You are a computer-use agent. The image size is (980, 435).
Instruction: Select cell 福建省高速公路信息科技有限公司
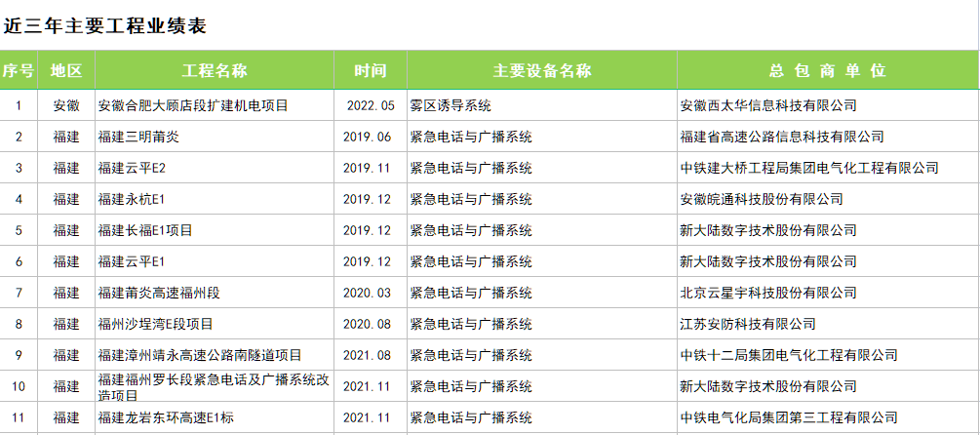[828, 137]
